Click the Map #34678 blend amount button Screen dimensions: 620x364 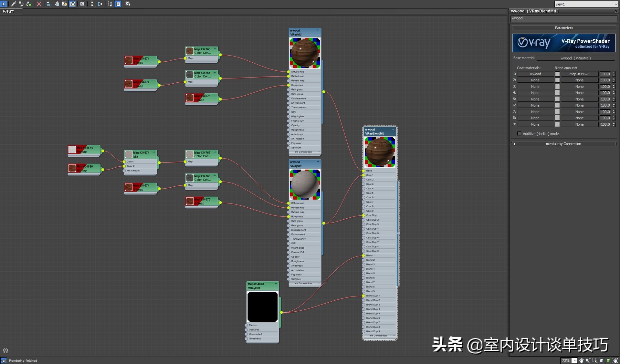coord(580,74)
